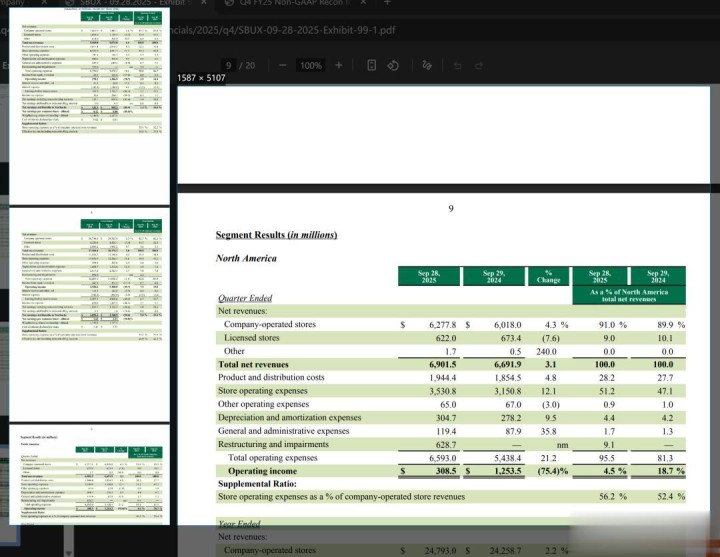The width and height of the screenshot is (720, 557).
Task: Close the SBUX - 09.28.2025 - Exhibit tab
Action: click(x=205, y=3)
